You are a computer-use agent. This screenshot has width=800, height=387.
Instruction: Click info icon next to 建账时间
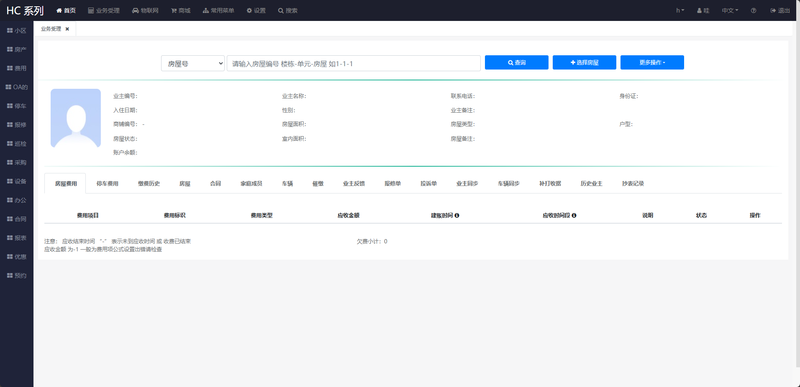[x=457, y=216]
